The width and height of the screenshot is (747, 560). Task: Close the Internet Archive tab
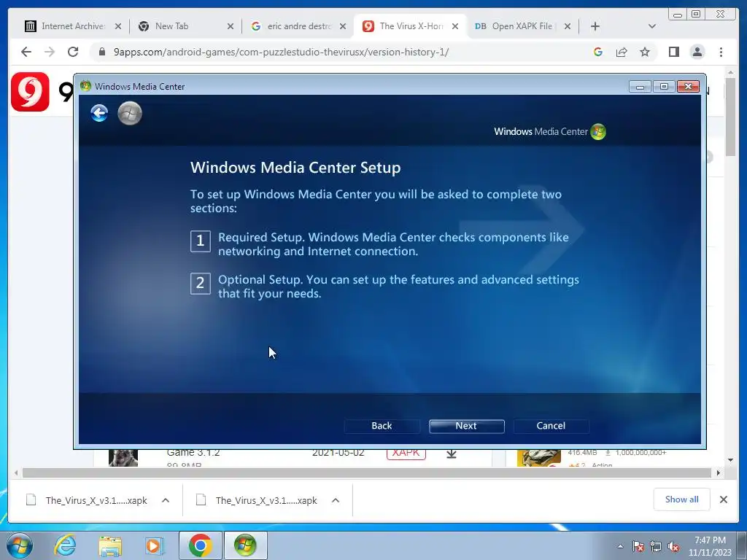click(x=118, y=26)
